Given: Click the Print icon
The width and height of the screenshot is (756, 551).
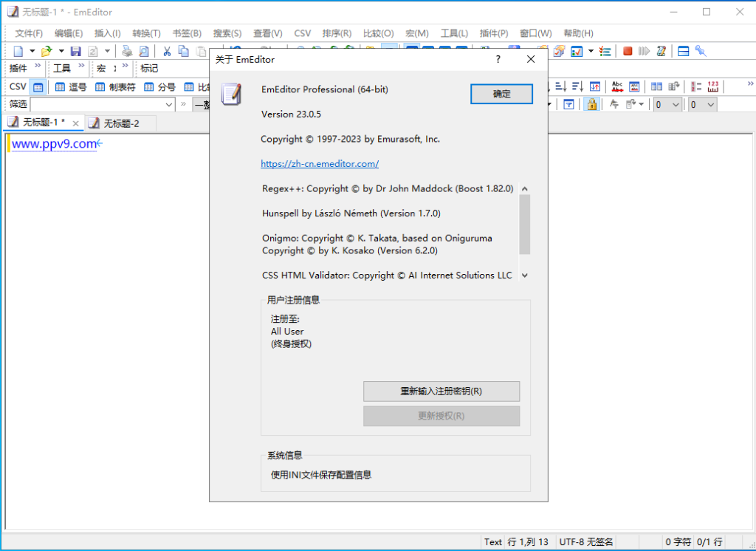Looking at the screenshot, I should click(127, 51).
